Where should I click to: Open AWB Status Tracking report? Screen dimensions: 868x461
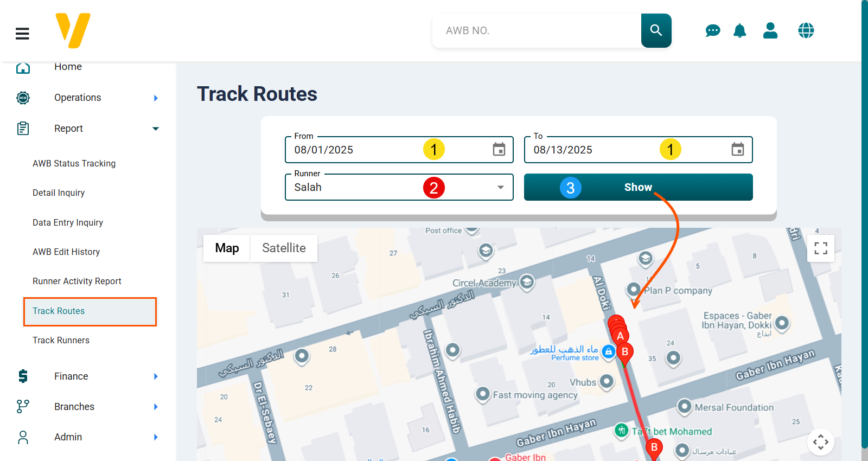tap(74, 163)
